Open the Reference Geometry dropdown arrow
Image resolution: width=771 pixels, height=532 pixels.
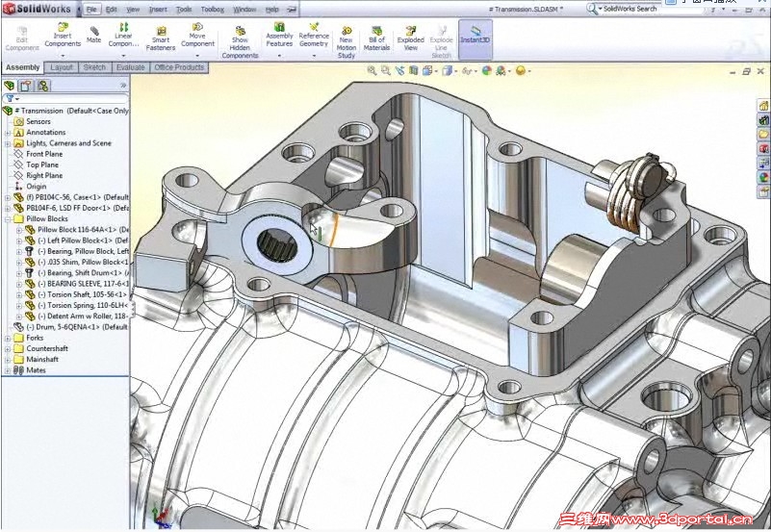314,56
